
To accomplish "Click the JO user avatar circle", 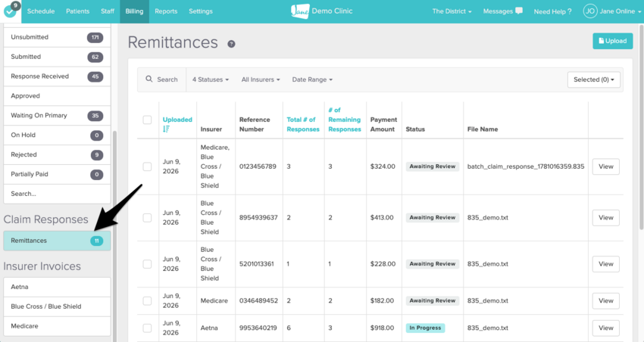I will [589, 11].
